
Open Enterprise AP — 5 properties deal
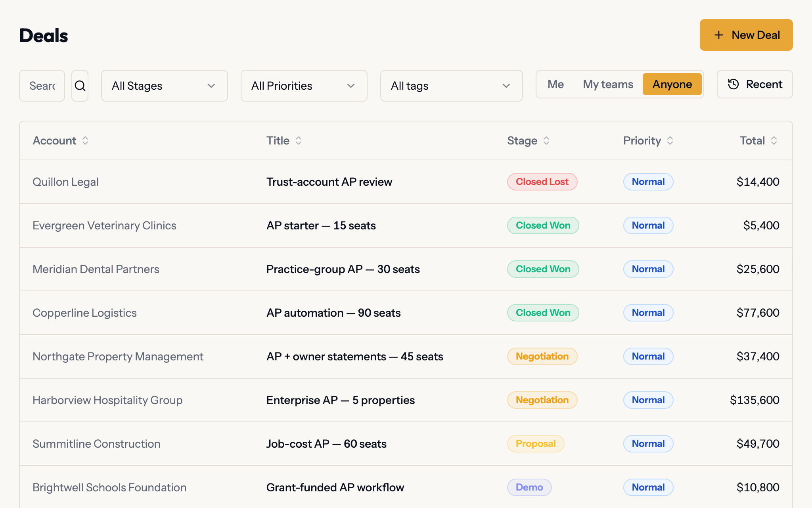[341, 400]
